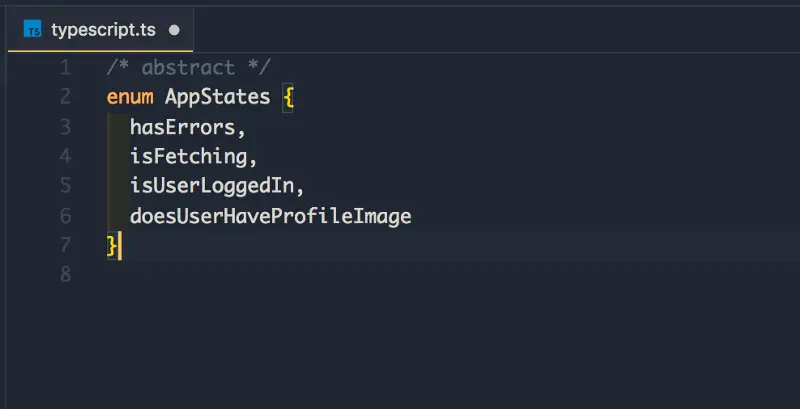This screenshot has width=800, height=409.
Task: Place cursor in the abstract comment
Action: pyautogui.click(x=188, y=68)
